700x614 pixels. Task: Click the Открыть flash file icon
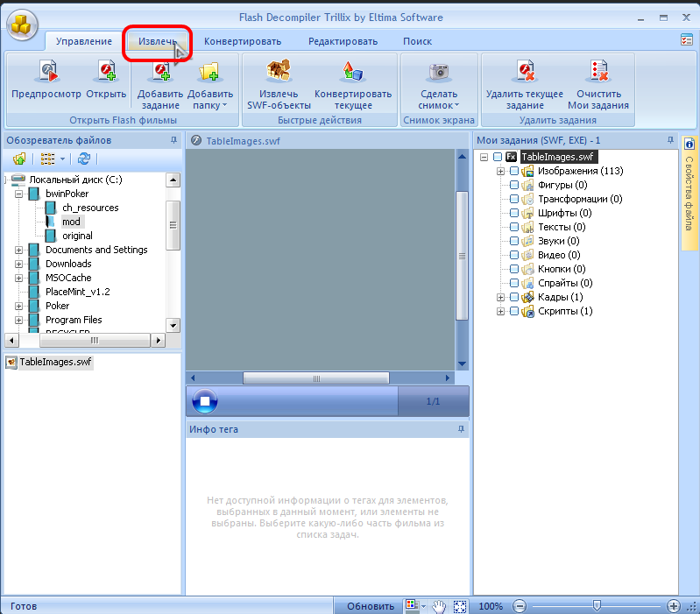[107, 72]
